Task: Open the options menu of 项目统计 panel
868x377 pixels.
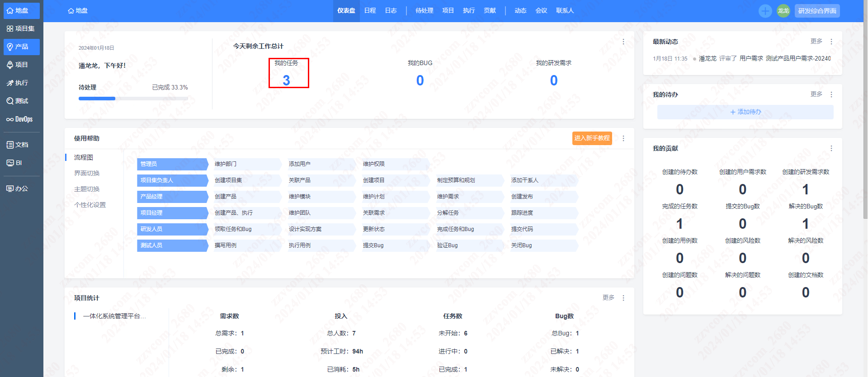Action: pos(623,298)
